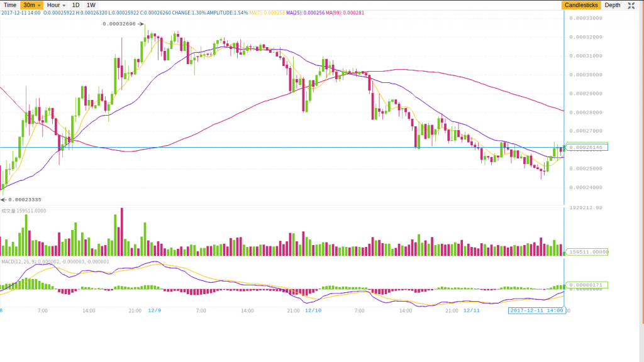Switch to the 1D interval
The height and width of the screenshot is (362, 644).
[75, 5]
